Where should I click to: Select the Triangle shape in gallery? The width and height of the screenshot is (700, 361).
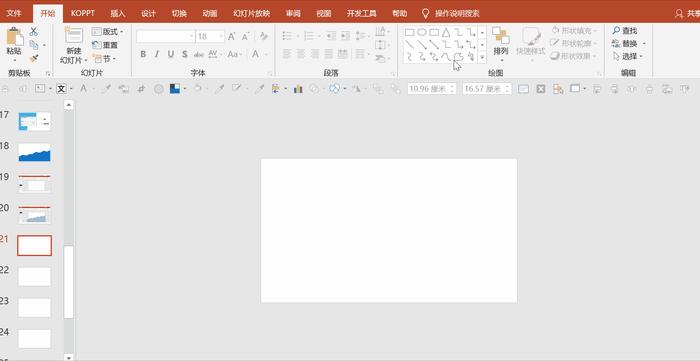(446, 32)
